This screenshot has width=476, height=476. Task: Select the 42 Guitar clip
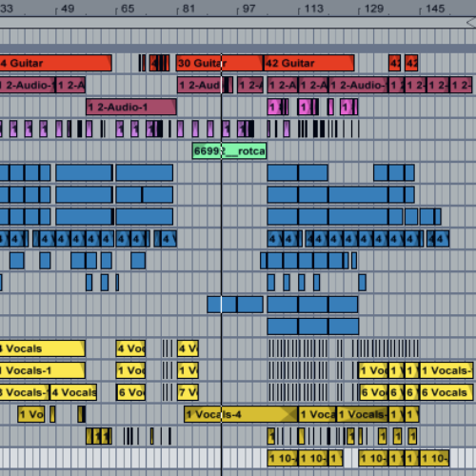pos(308,63)
